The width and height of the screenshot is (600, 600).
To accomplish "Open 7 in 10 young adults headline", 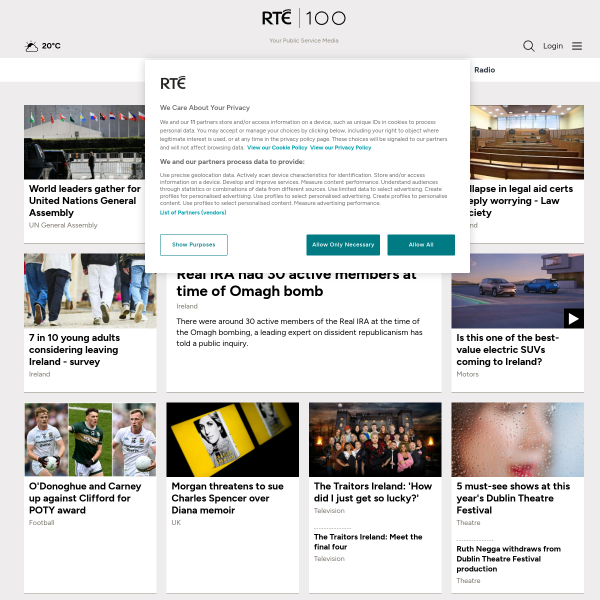I will point(74,350).
